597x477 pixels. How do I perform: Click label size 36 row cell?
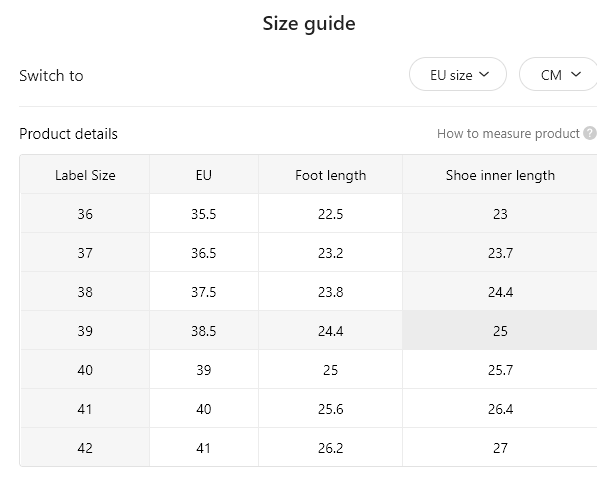[x=85, y=214]
